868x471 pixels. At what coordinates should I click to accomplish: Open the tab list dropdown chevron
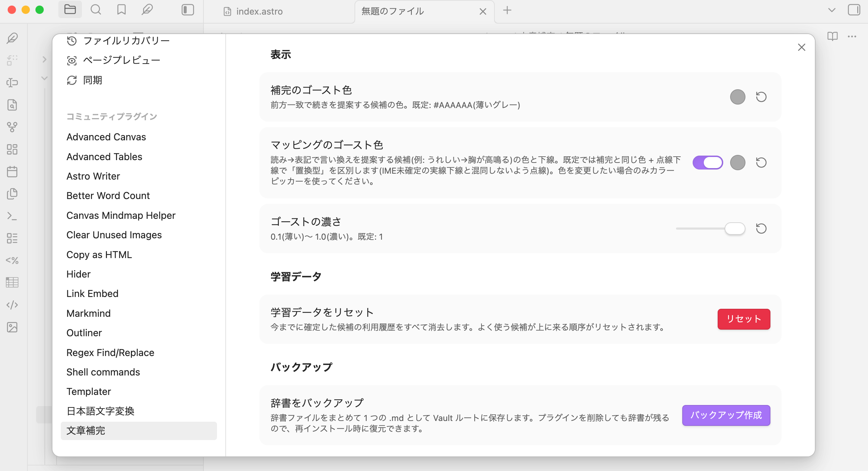832,10
